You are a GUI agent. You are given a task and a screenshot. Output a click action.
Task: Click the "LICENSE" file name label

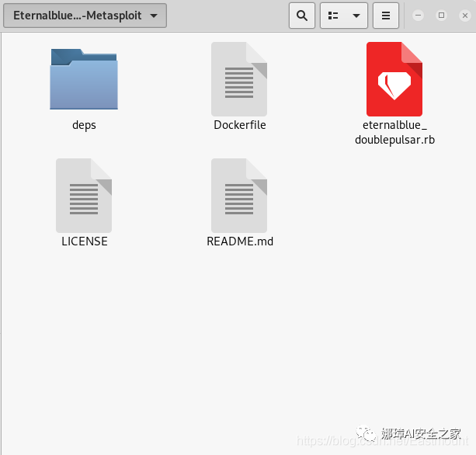point(85,241)
